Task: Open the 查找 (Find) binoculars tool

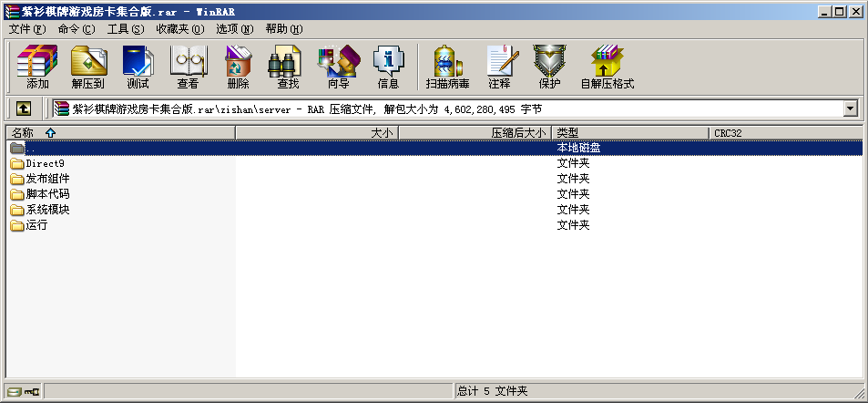Action: coord(288,67)
